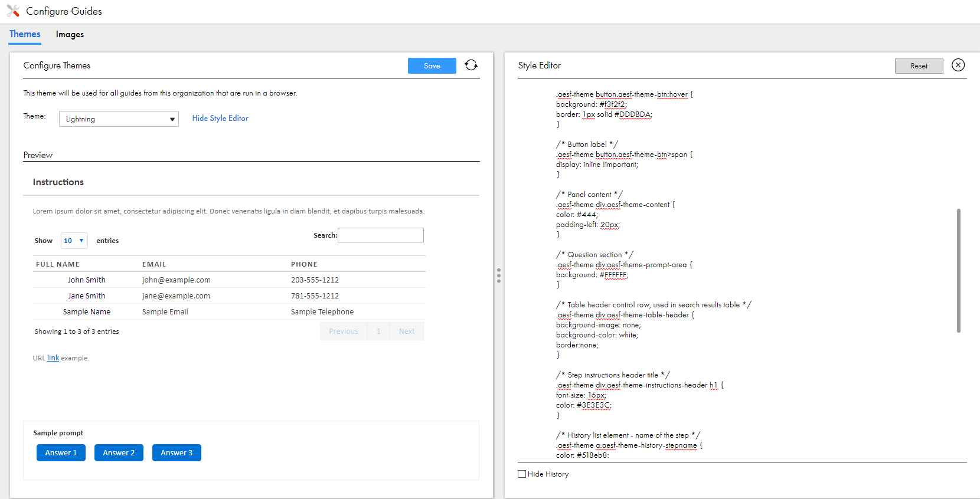Select page 1 in the pagination
The height and width of the screenshot is (499, 980).
378,331
